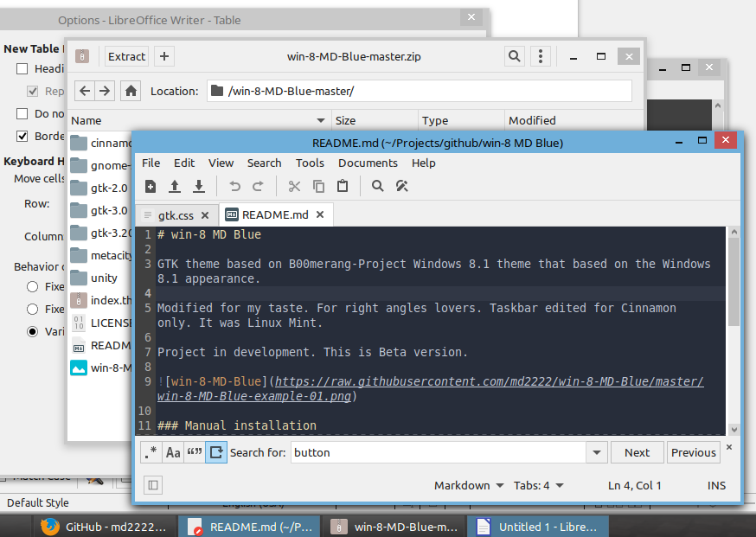The image size is (756, 537).
Task: Close the gtk.css tab
Action: pos(205,215)
